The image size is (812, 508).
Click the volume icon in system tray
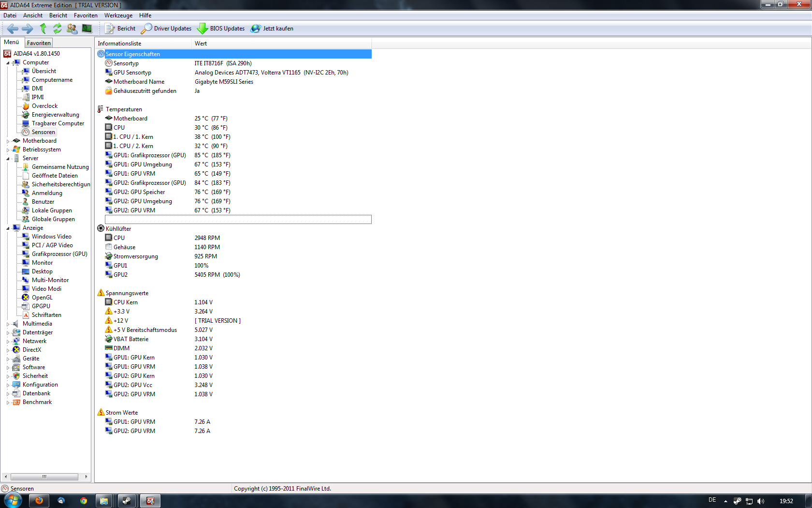(x=761, y=501)
